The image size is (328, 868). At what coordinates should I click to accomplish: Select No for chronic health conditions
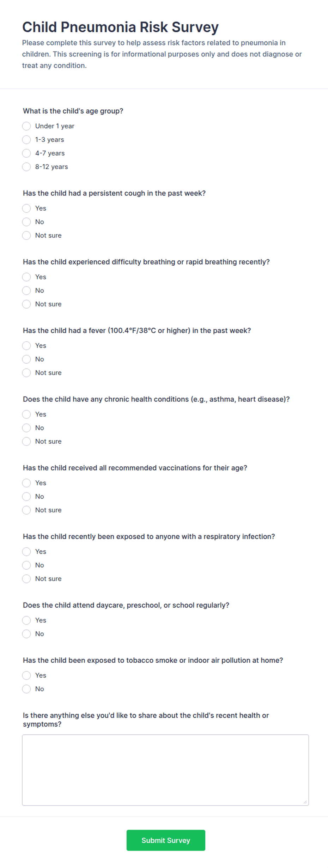point(26,428)
